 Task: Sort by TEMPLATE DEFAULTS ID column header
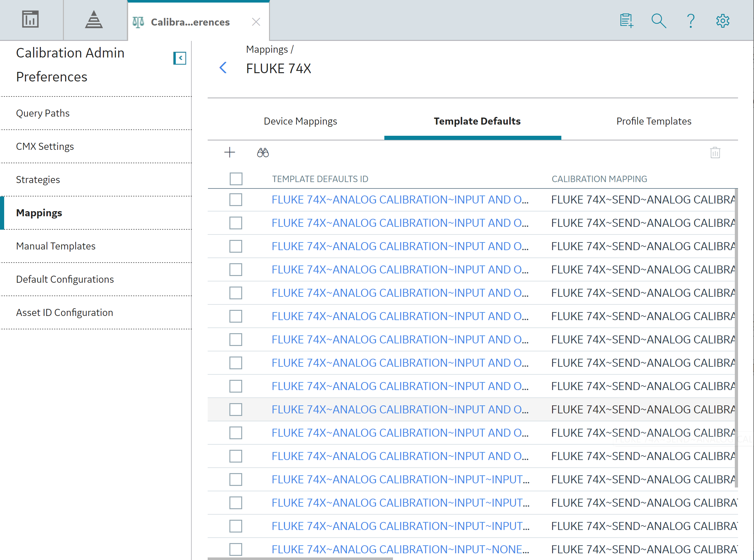[x=320, y=179]
